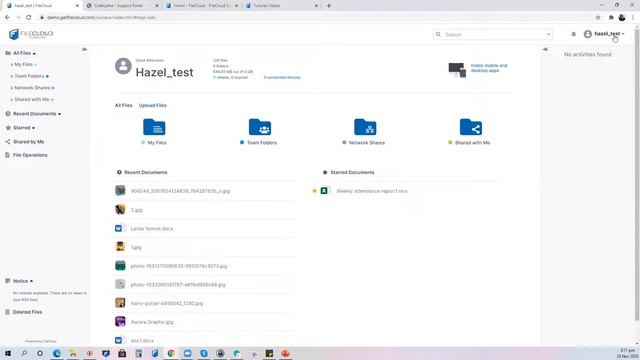
Task: Click Install mobile and desktop apps link
Action: (x=489, y=68)
